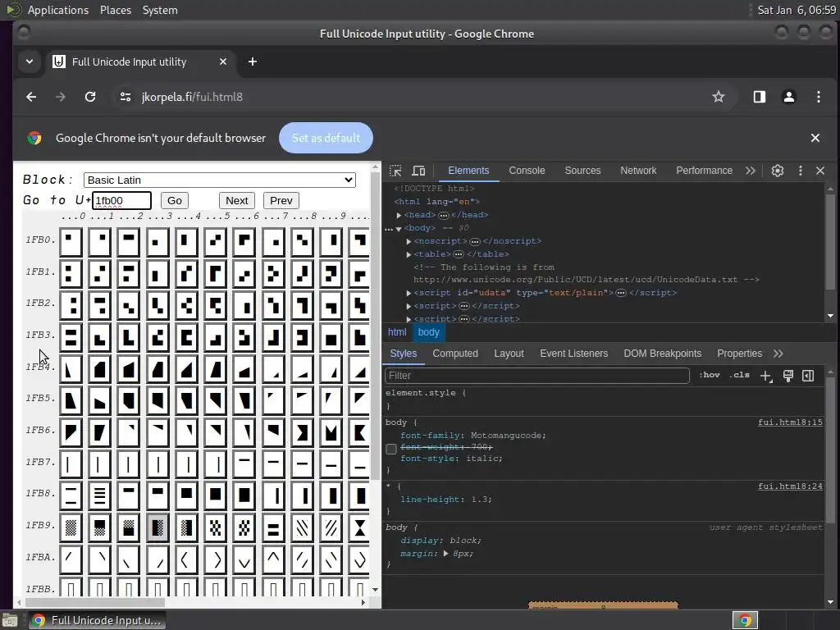The image size is (840, 630).
Task: Expand the noscript element node
Action: [409, 242]
